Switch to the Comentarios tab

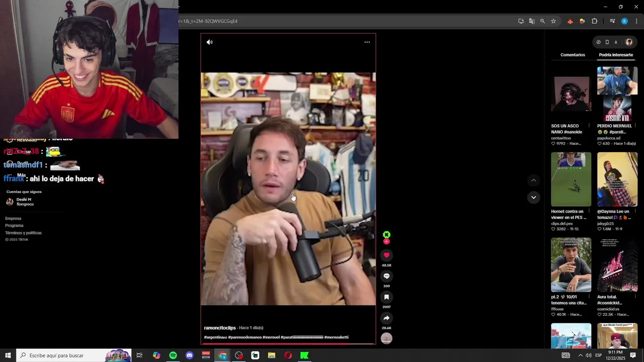(x=573, y=55)
